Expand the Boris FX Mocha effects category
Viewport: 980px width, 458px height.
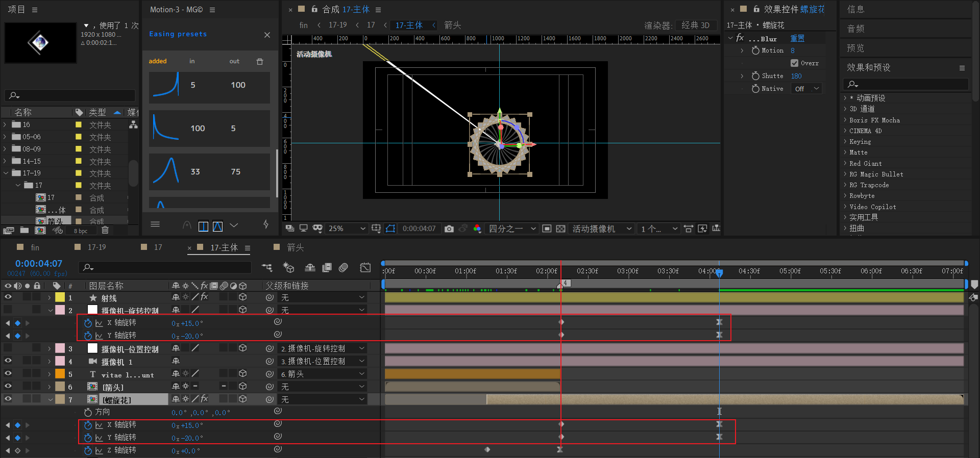845,120
